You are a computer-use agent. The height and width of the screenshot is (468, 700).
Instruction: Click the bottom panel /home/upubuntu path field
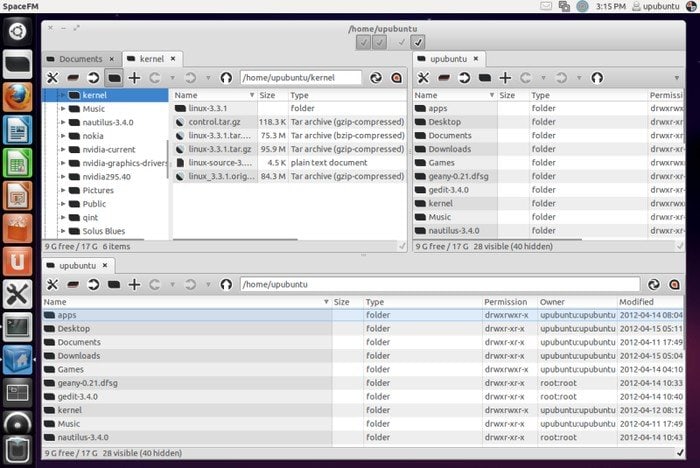click(440, 284)
